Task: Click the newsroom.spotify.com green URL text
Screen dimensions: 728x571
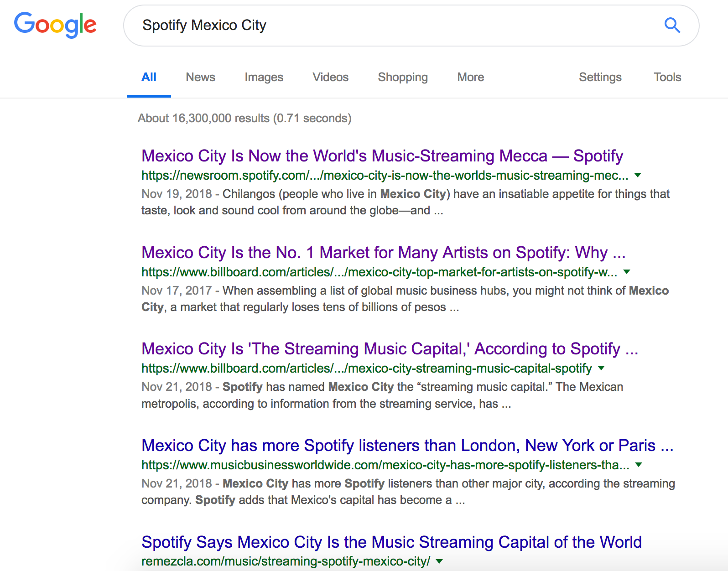Action: pyautogui.click(x=385, y=176)
